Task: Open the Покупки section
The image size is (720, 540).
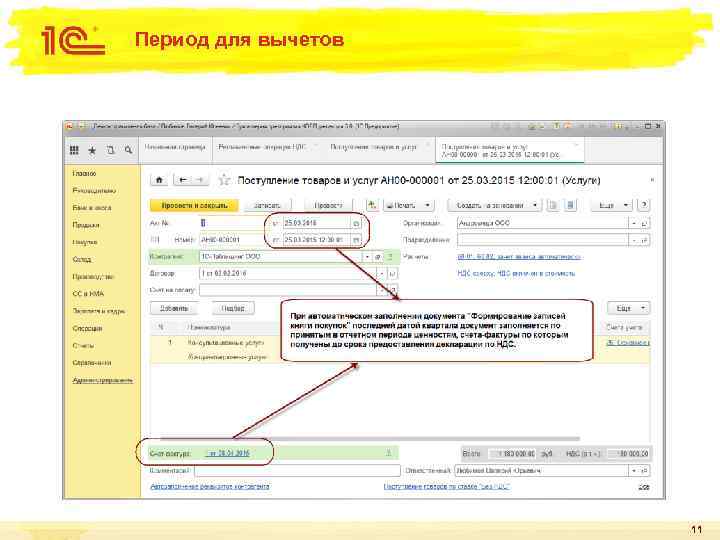Action: coord(85,242)
